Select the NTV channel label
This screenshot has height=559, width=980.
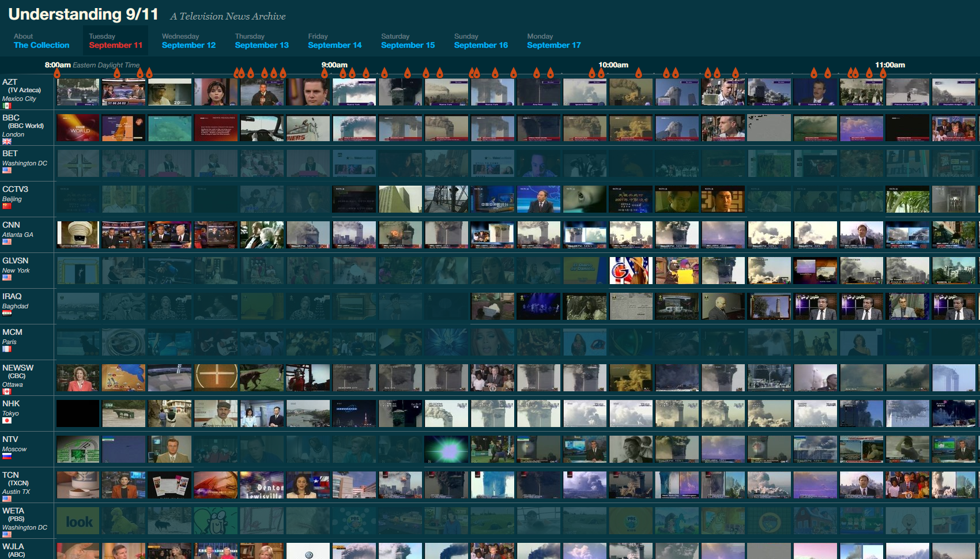(x=10, y=439)
